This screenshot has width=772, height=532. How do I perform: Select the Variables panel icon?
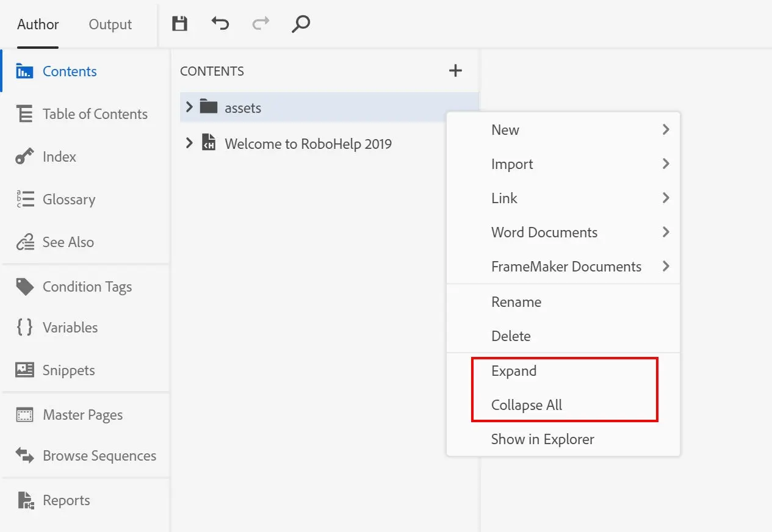tap(24, 328)
